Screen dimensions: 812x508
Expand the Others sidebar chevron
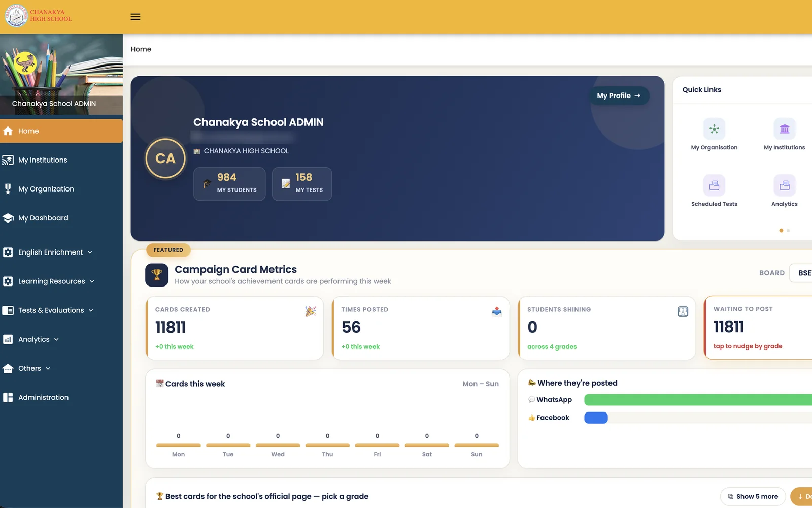[48, 368]
